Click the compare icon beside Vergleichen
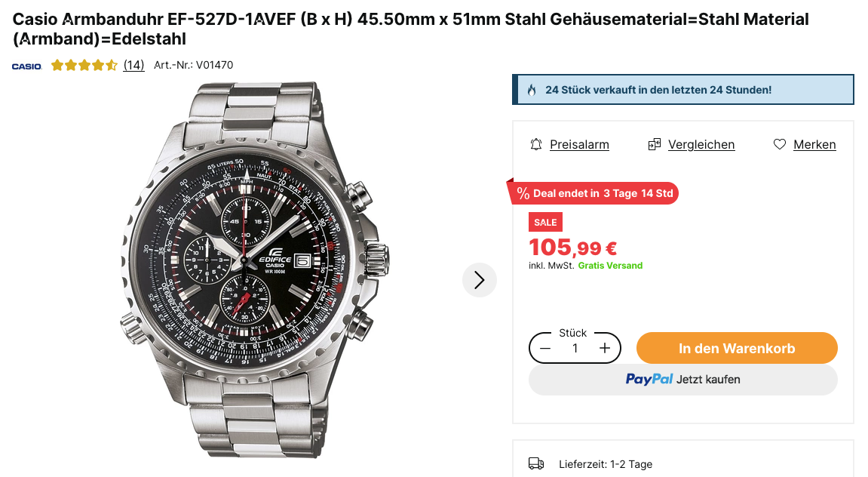 (x=655, y=144)
